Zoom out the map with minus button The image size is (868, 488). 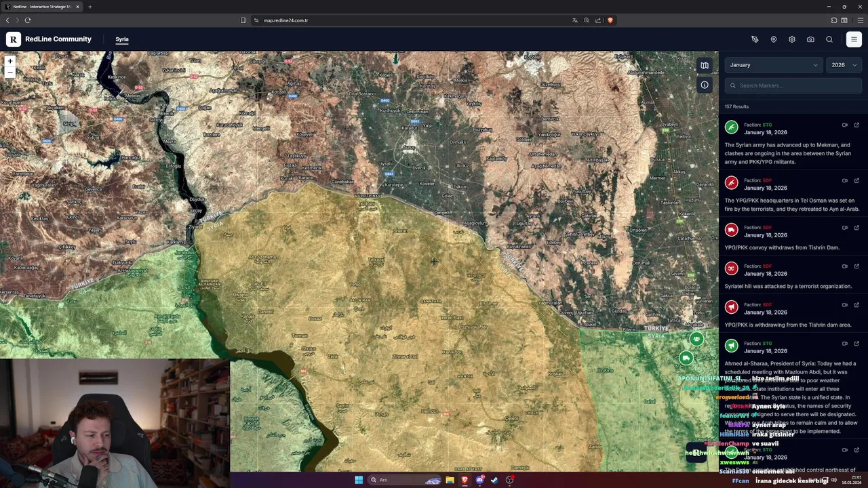click(9, 72)
